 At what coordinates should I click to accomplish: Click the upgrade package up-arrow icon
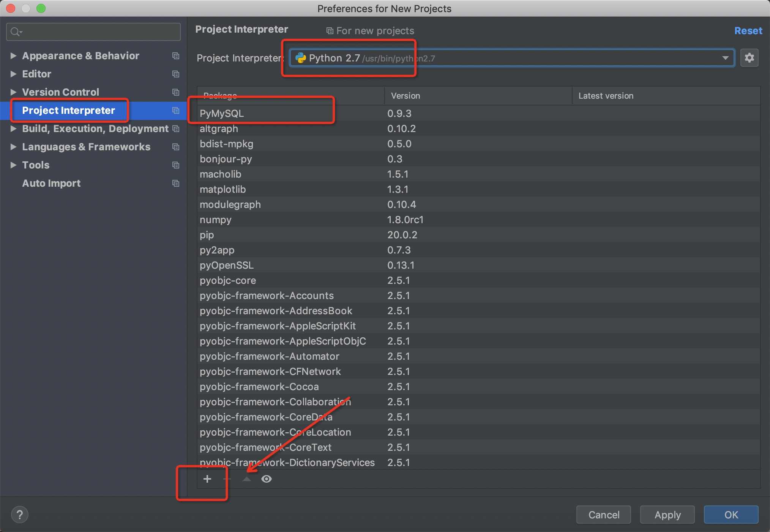pyautogui.click(x=247, y=479)
